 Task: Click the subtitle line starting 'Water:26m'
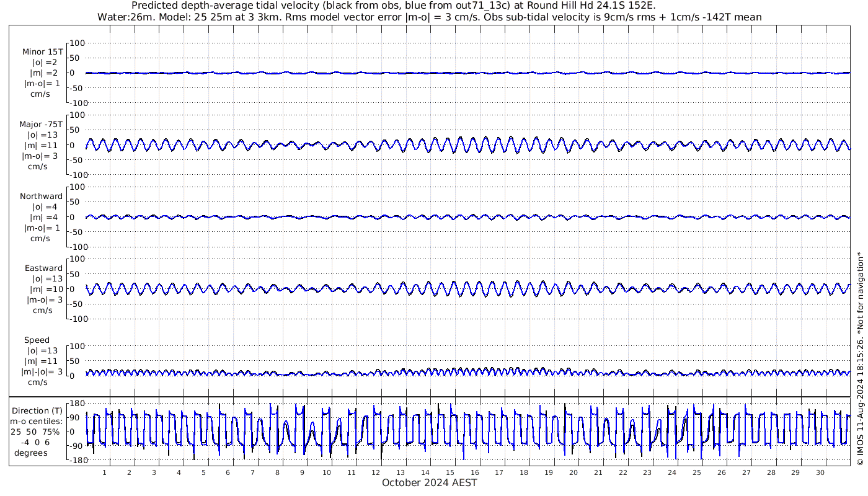point(429,17)
